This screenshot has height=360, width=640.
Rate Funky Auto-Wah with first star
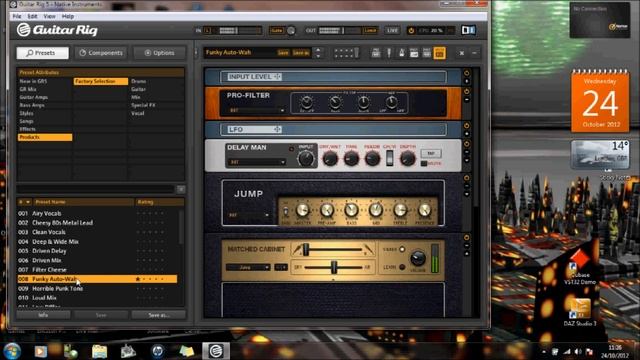[x=138, y=279]
